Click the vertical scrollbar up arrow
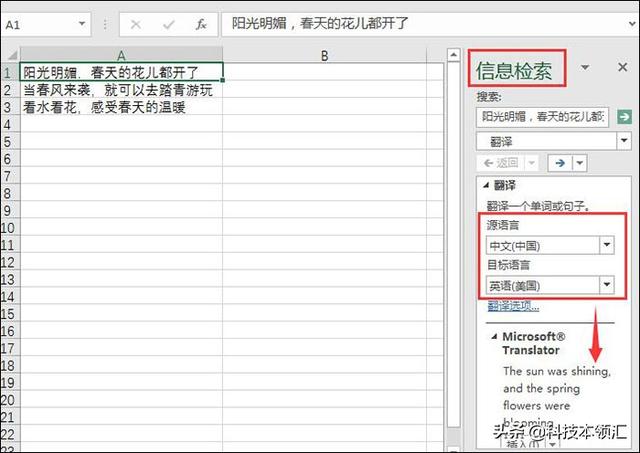This screenshot has width=640, height=453. coord(454,55)
